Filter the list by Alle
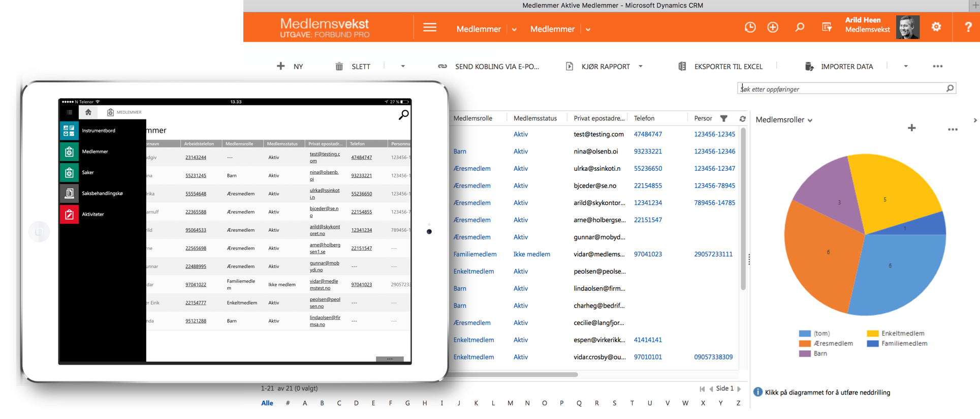Screen dimensions: 980x419 [267, 403]
